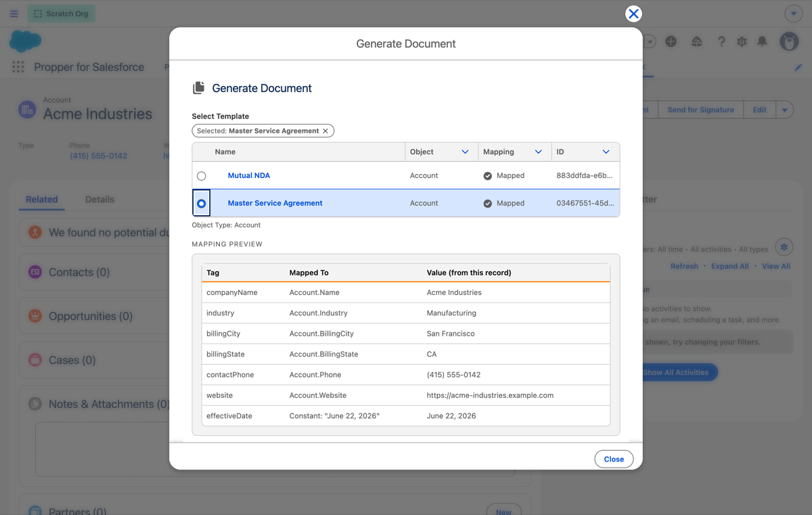
Task: Open the favorites list dropdown
Action: click(x=650, y=41)
